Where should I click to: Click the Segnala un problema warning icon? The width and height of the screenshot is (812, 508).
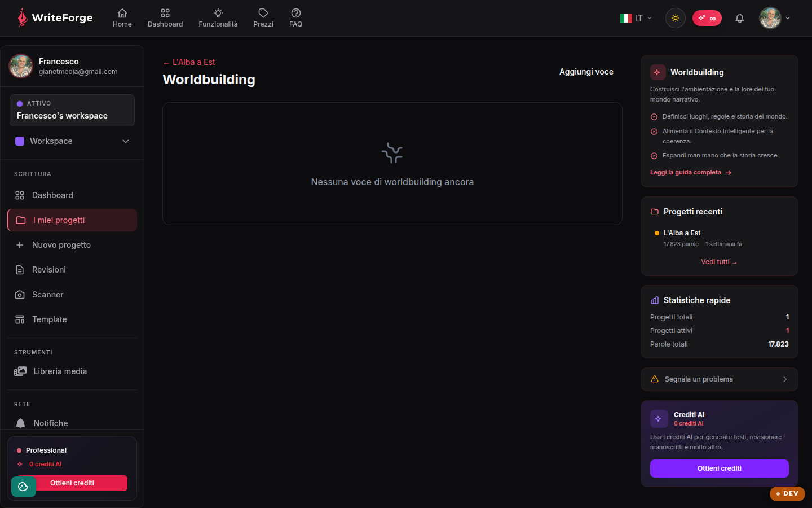655,379
